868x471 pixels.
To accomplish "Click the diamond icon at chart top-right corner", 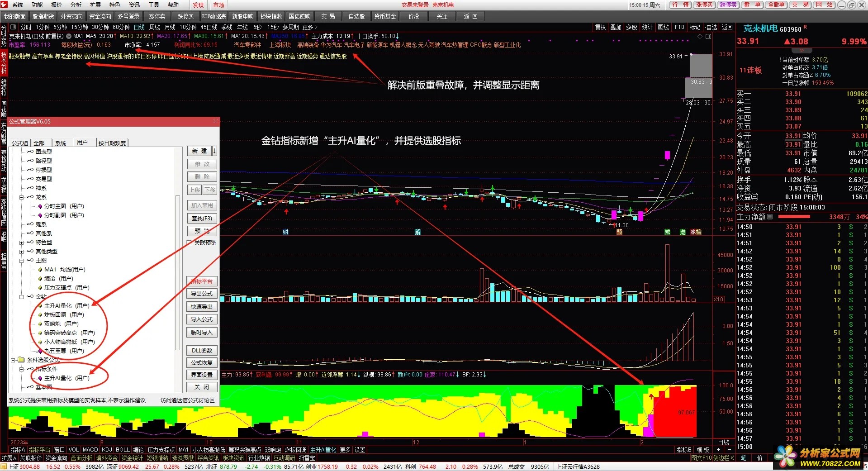I will tap(700, 36).
